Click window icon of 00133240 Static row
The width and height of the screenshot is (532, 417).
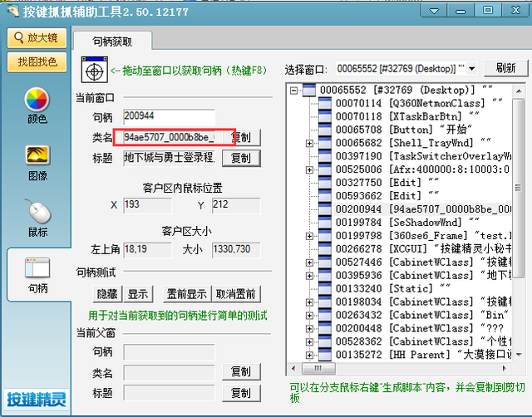325,288
